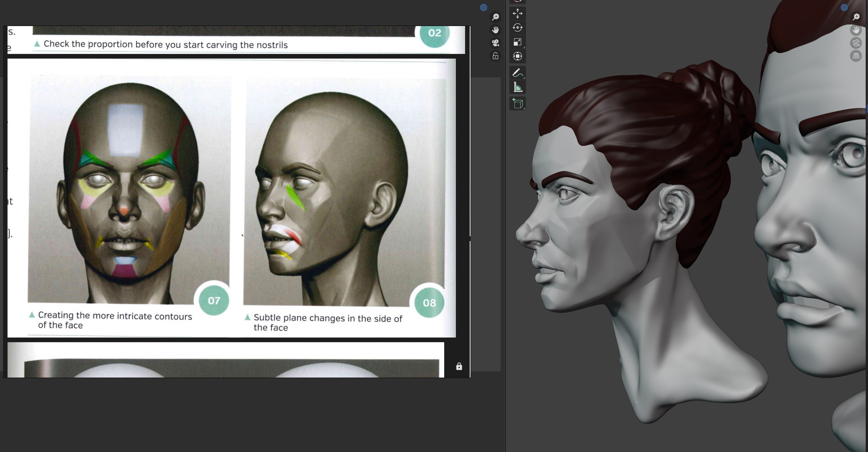Select the Annotate pencil tool
868x452 pixels.
517,73
